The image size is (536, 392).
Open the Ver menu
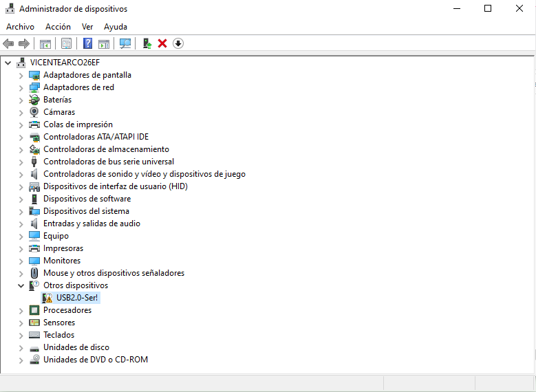coord(87,27)
